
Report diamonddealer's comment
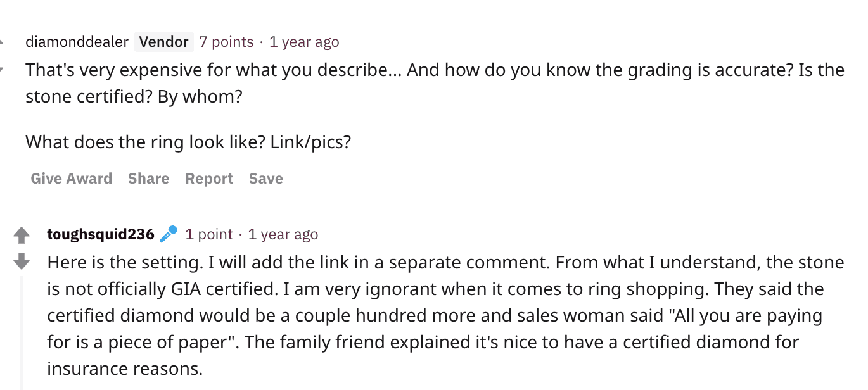209,179
